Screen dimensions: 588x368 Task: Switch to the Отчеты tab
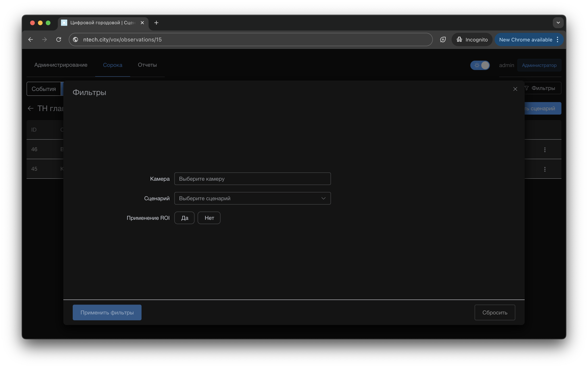147,65
